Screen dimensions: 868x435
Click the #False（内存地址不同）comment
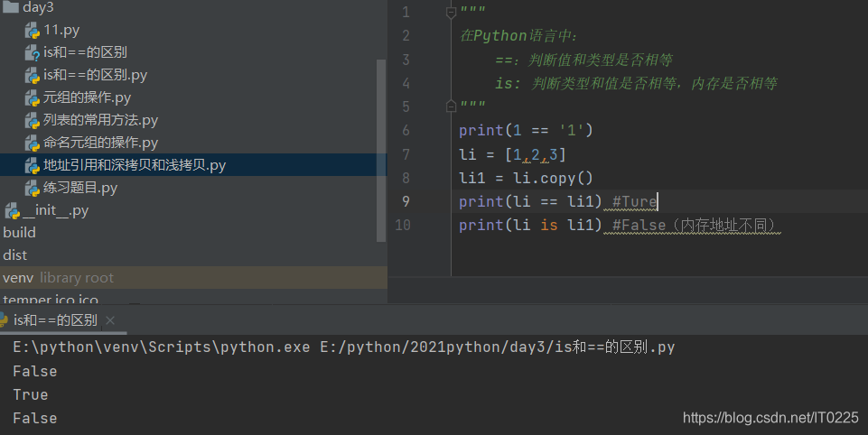point(695,226)
